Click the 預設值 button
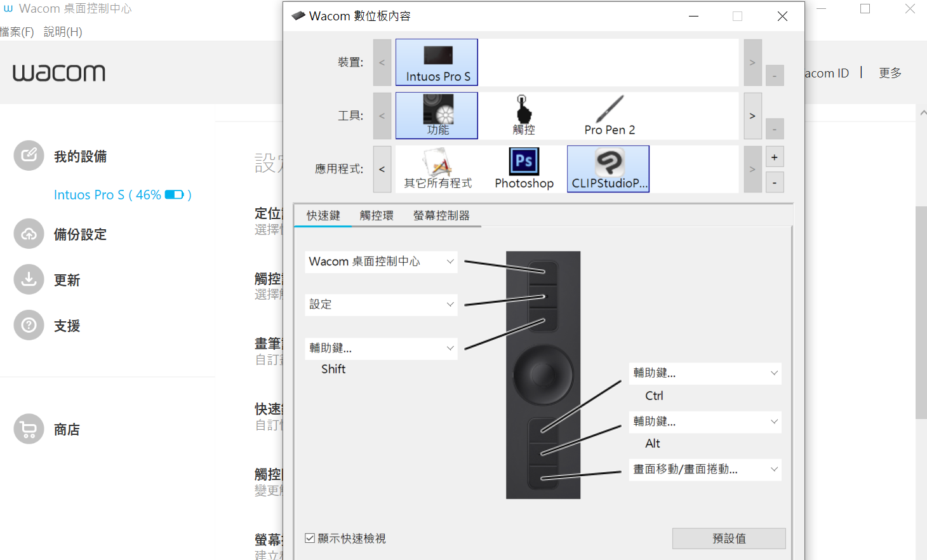 click(x=729, y=538)
